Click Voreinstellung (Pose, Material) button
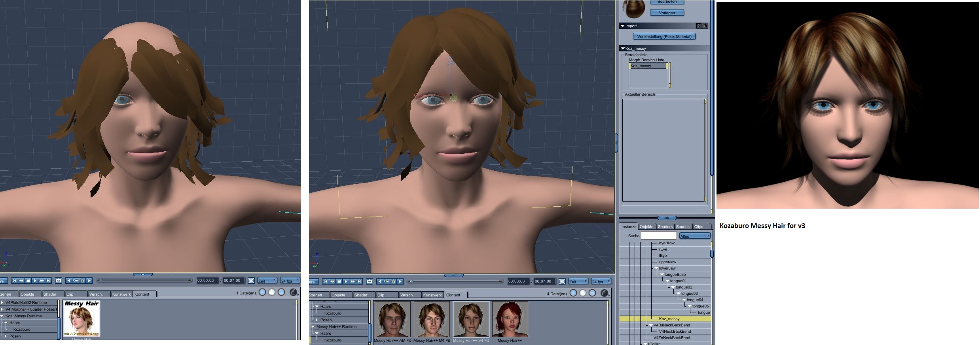Screen dimensions: 980x345 pyautogui.click(x=664, y=36)
